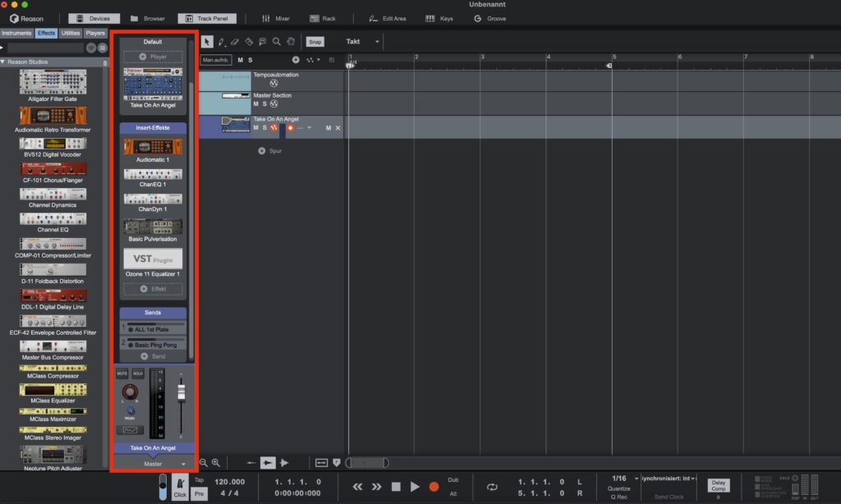Viewport: 841px width, 504px height.
Task: Select the Razor tool
Action: click(x=249, y=41)
